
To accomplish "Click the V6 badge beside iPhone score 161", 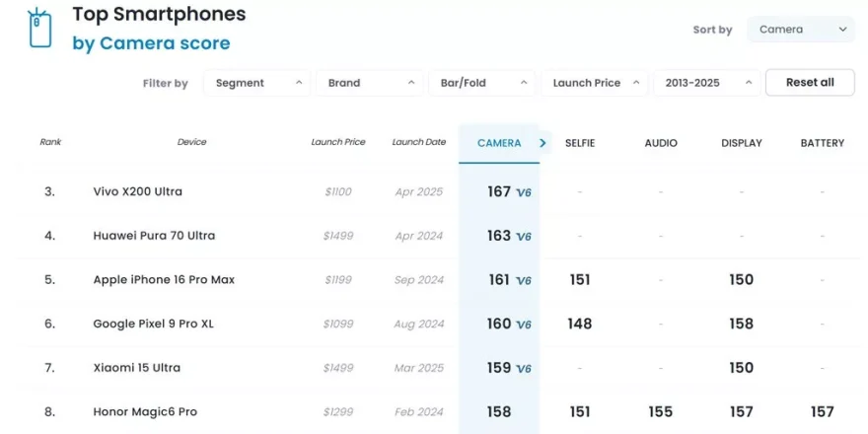I will [524, 281].
